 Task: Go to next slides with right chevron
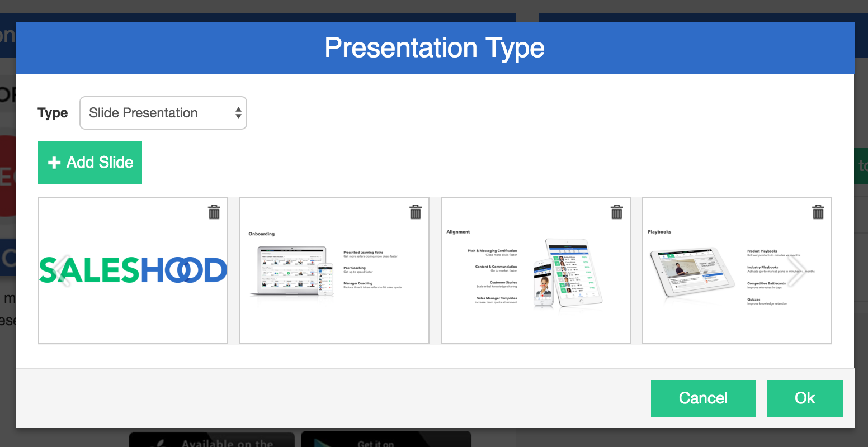796,271
